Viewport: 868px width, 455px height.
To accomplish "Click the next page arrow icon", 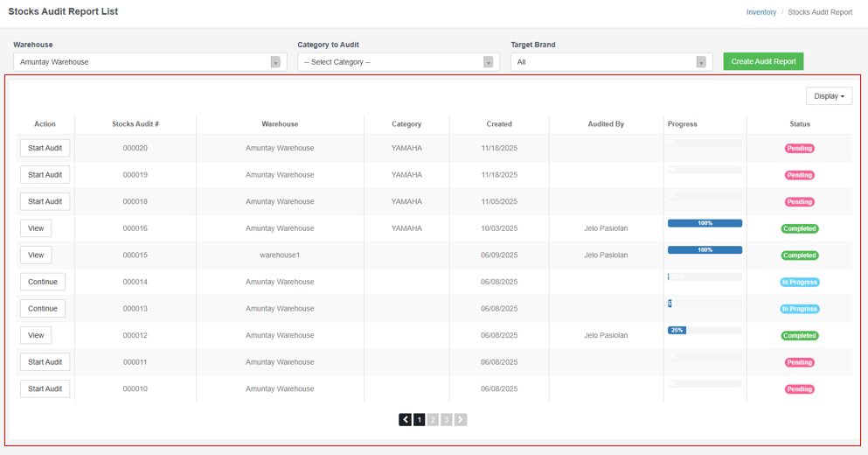I will point(461,420).
